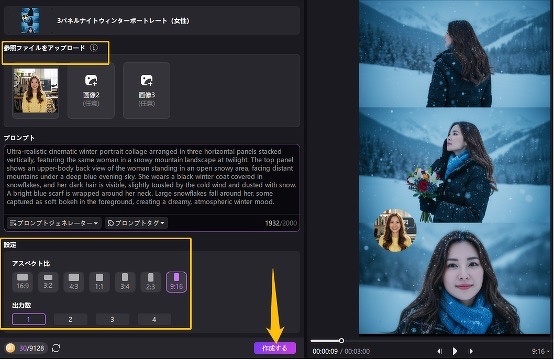
Task: Select the 2:3 aspect ratio
Action: [x=151, y=282]
